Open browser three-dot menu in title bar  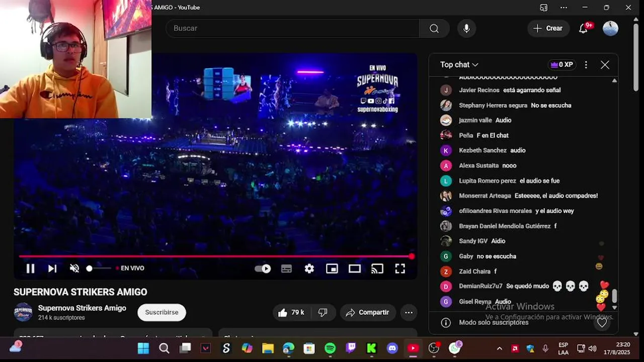pos(563,8)
